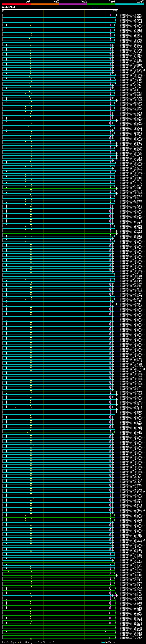Click the label UniRef100_C1MV47
The height and width of the screenshot is (644, 146).
(x=131, y=168)
